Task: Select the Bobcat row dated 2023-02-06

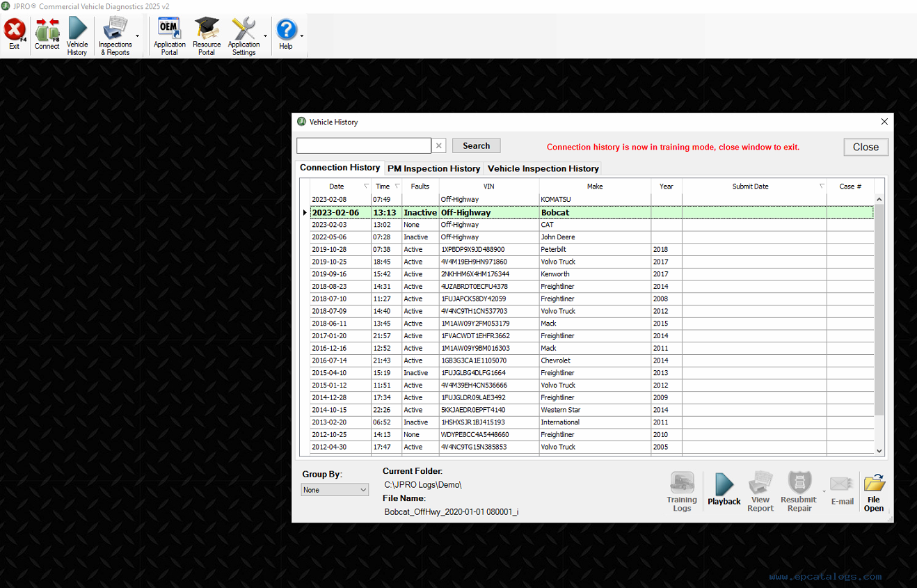Action: click(x=591, y=212)
